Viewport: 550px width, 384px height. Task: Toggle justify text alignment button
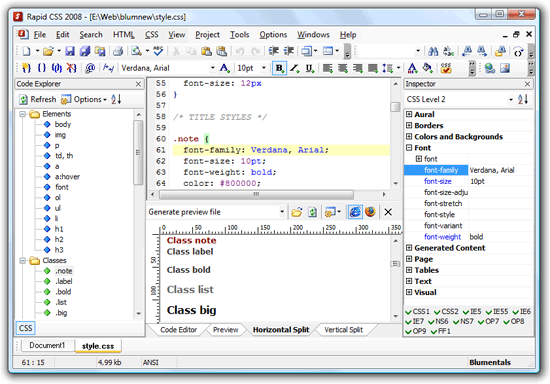373,68
